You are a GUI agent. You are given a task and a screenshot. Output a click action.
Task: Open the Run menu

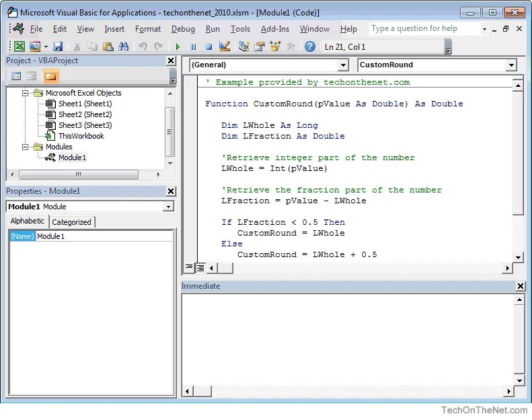point(213,29)
